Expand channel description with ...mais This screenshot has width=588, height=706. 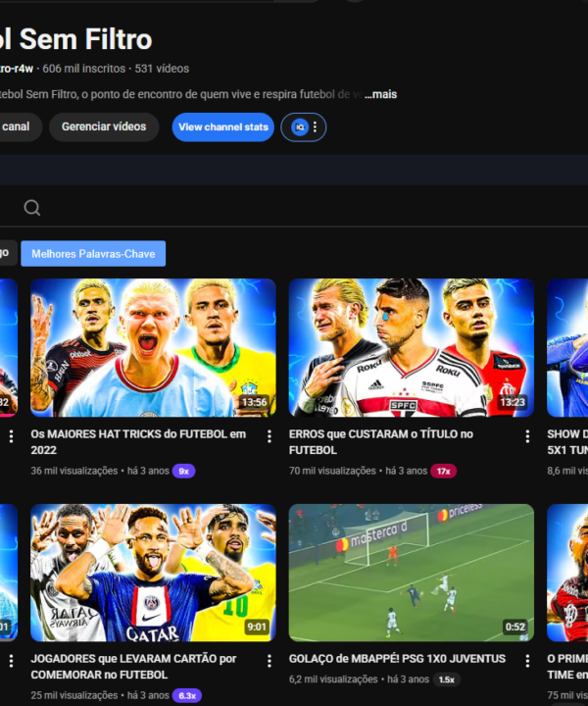click(x=380, y=94)
